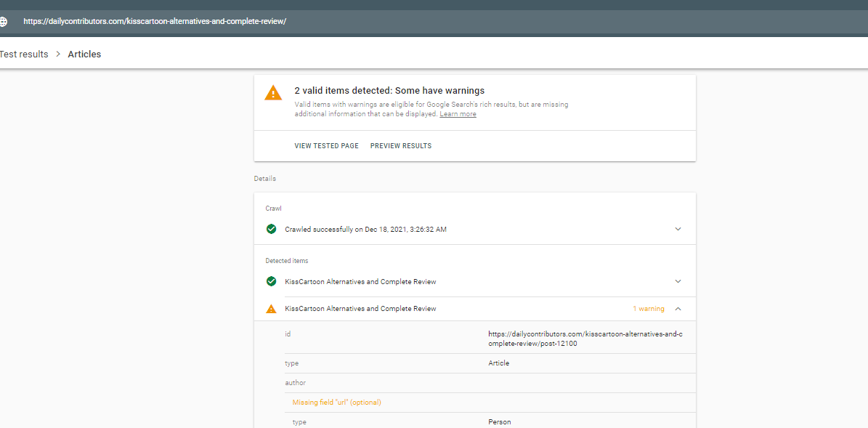Select the Articles breadcrumb
This screenshot has height=428, width=868.
pos(84,54)
